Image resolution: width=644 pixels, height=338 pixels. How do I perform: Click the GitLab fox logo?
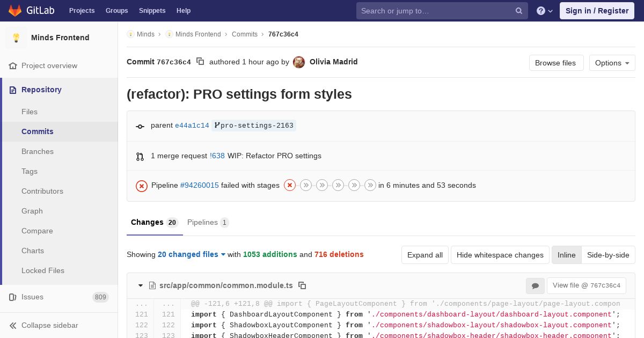pyautogui.click(x=15, y=10)
